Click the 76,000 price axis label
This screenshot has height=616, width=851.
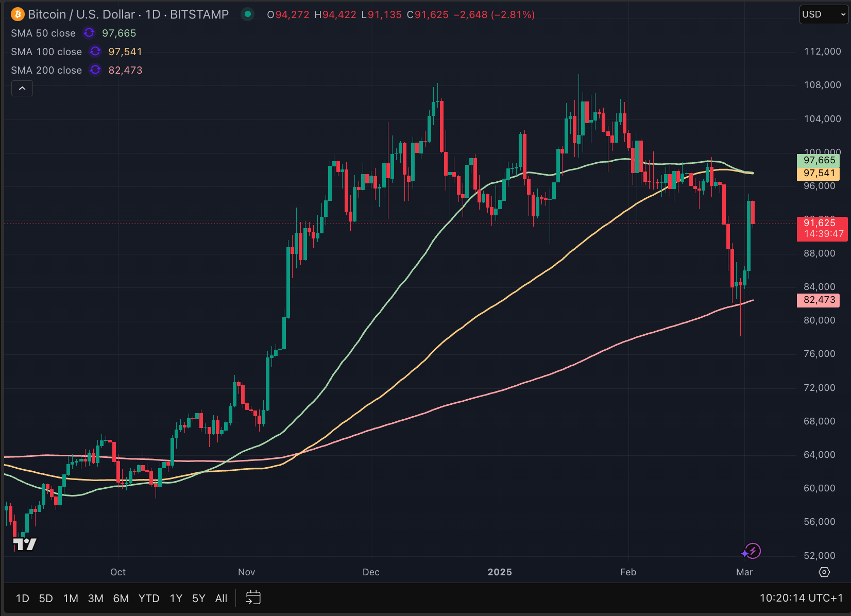click(x=820, y=354)
